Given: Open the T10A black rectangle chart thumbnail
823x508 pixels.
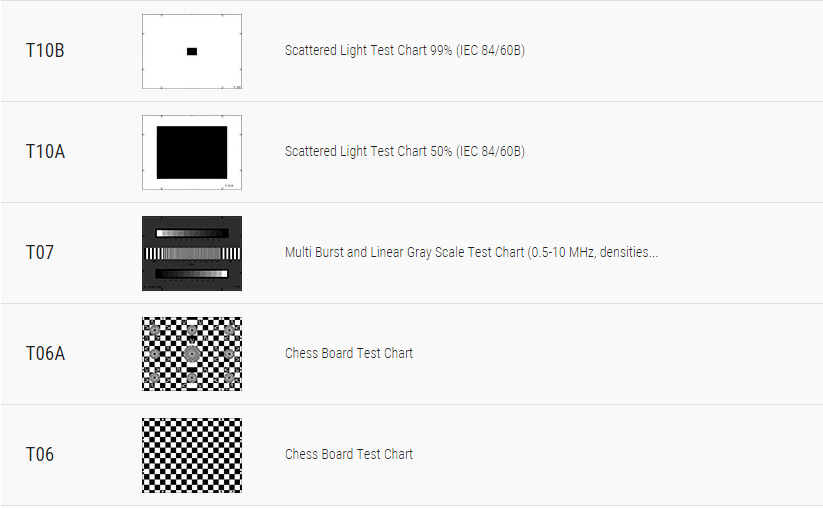Looking at the screenshot, I should 192,152.
